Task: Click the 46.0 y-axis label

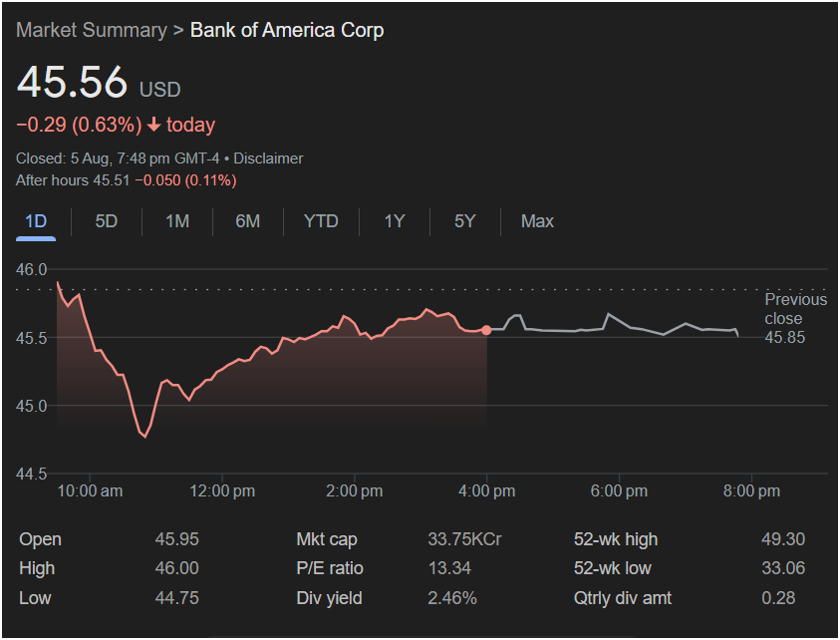Action: click(x=31, y=269)
